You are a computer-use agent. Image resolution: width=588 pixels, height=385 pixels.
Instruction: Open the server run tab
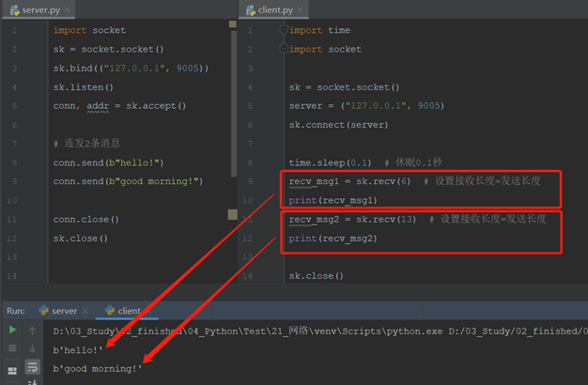(64, 311)
